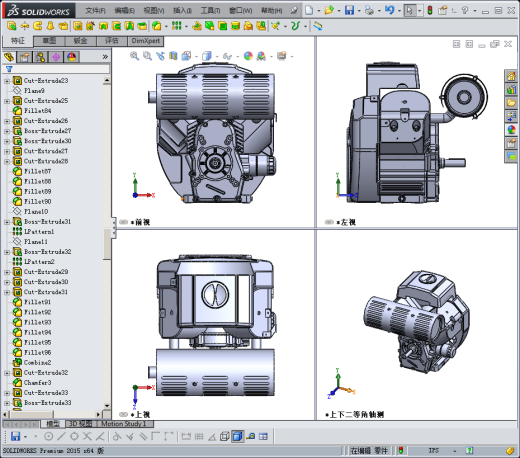Open the Save dropdown arrow in title bar

(359, 11)
